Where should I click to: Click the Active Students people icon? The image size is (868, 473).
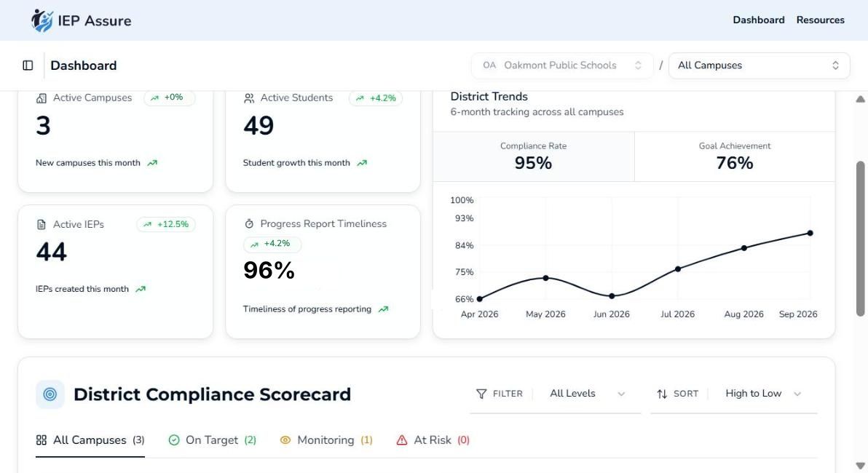248,98
